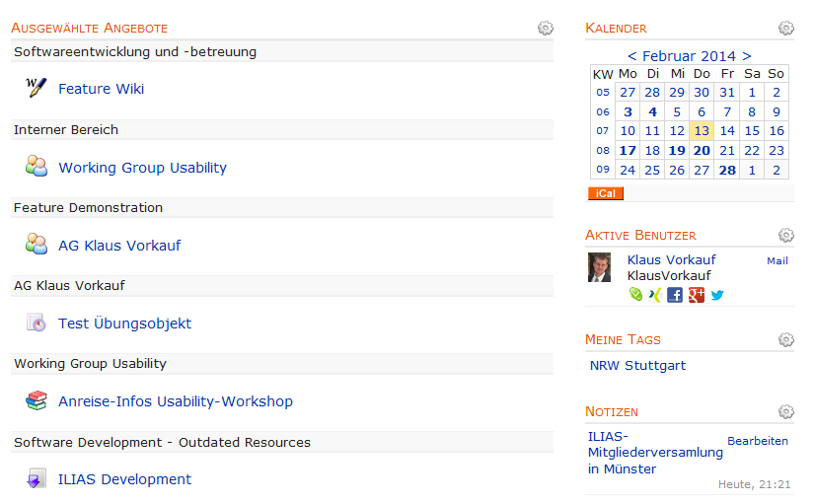Open the ILIAS Development link
This screenshot has height=504, width=814.
click(x=124, y=479)
